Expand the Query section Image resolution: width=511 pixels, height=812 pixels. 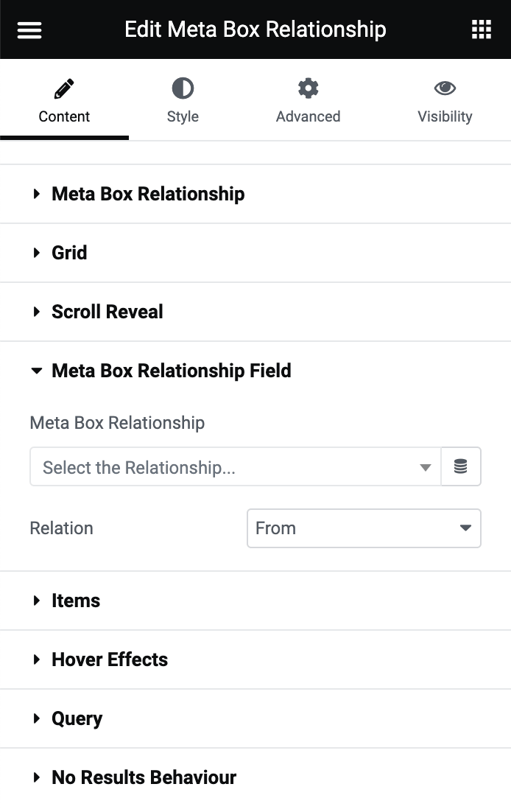click(77, 718)
